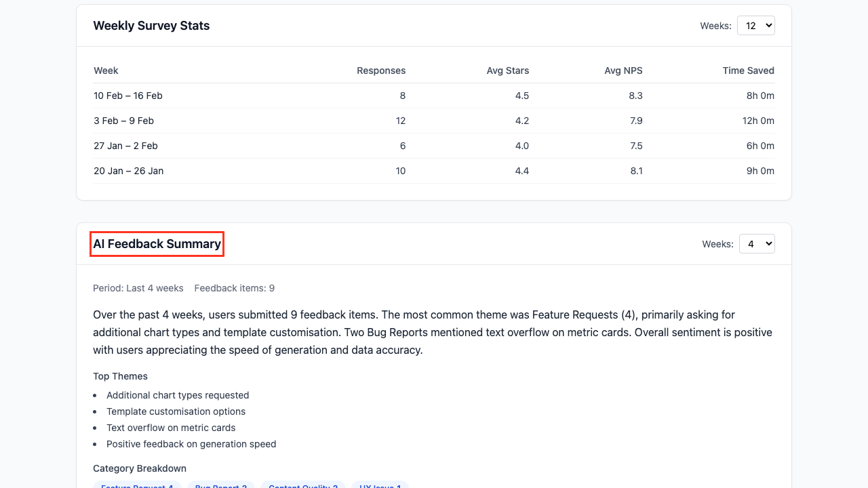Click the "Content Quality 2" badge
This screenshot has height=488, width=868.
click(x=302, y=485)
